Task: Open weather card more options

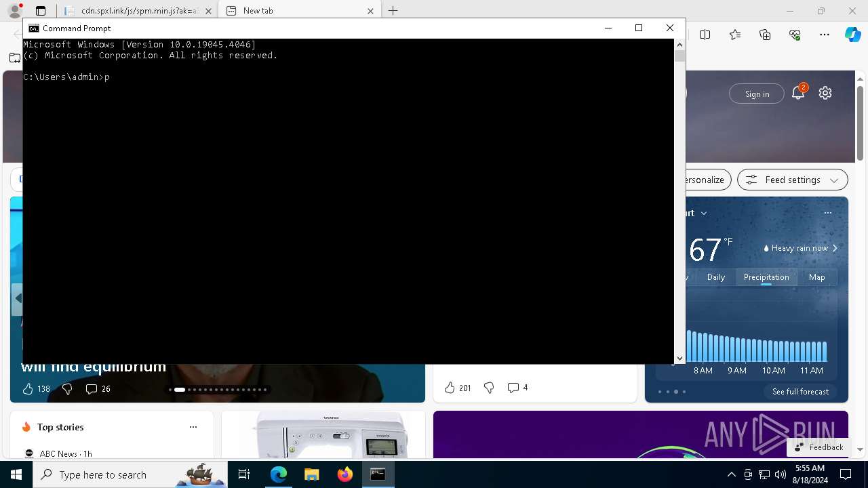Action: pyautogui.click(x=827, y=213)
